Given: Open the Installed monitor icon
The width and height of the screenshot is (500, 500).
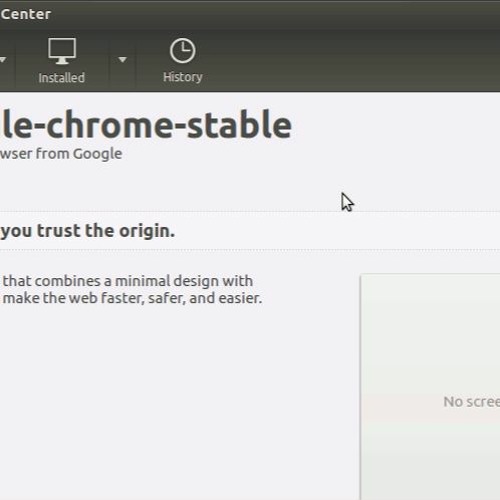Looking at the screenshot, I should tap(62, 51).
